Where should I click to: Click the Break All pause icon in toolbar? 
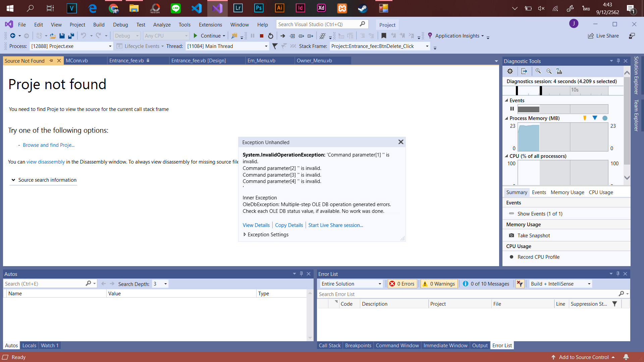[253, 36]
